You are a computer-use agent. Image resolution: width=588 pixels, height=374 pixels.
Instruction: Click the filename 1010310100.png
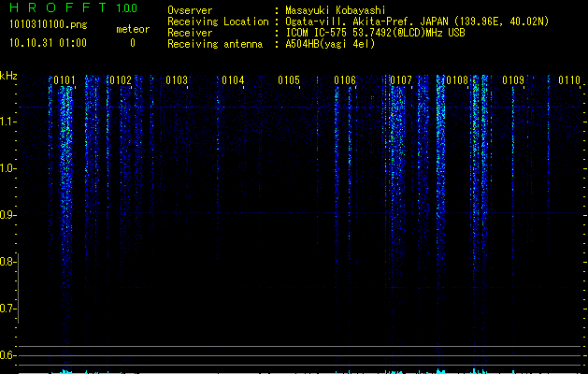48,24
